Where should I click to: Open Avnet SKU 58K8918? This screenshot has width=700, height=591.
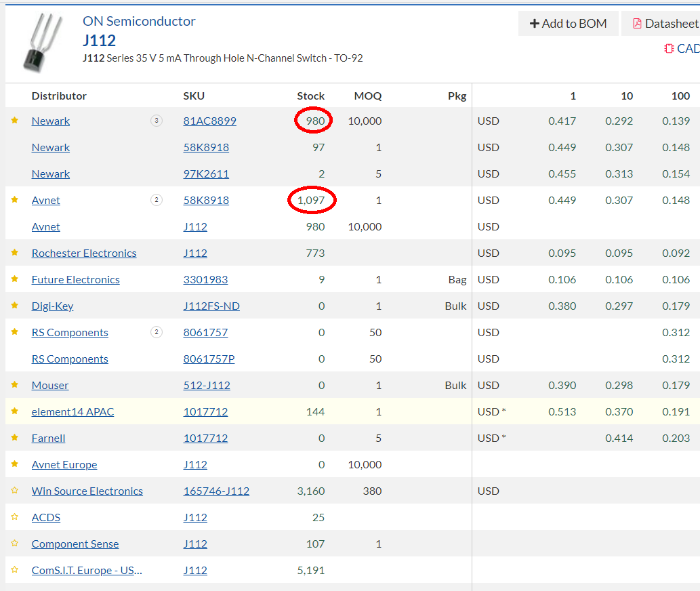point(206,201)
